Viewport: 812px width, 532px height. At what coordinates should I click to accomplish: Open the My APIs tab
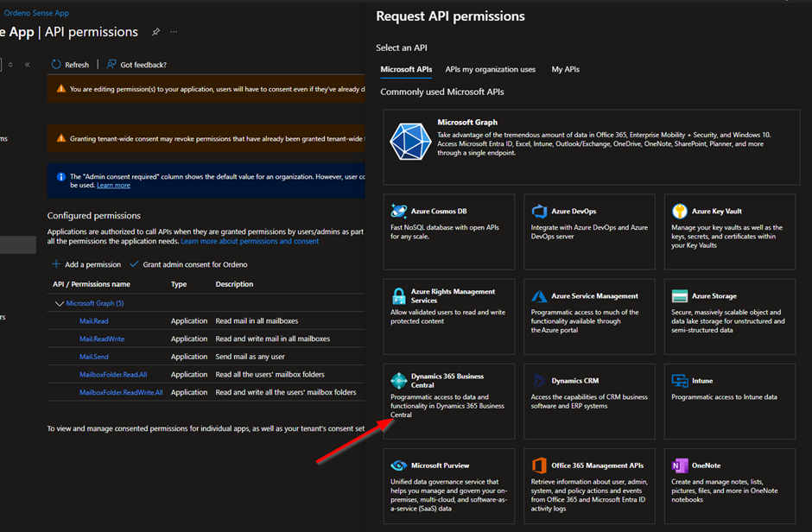[566, 69]
